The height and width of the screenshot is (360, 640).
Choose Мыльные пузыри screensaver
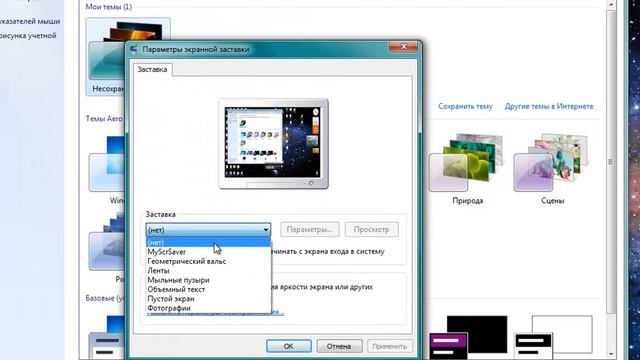(x=208, y=280)
